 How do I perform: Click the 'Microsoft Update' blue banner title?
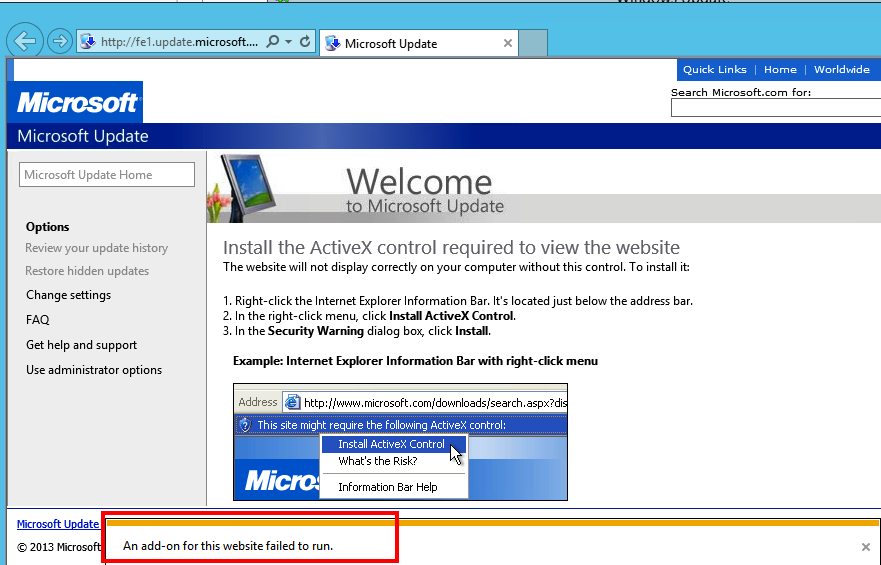[83, 136]
